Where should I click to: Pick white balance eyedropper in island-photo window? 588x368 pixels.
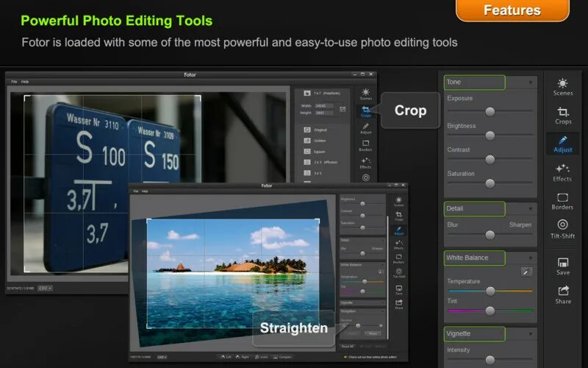[380, 271]
